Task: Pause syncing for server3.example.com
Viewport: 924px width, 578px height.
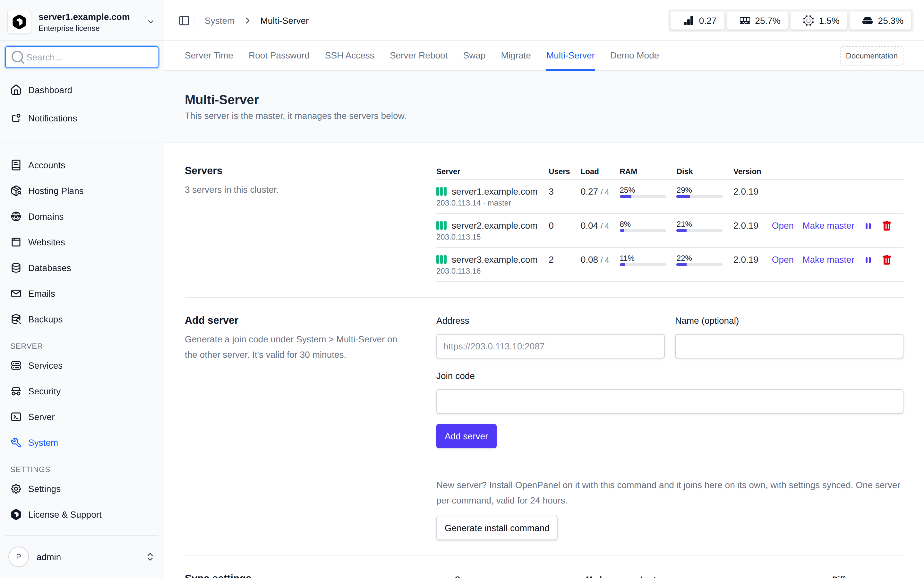Action: 868,260
